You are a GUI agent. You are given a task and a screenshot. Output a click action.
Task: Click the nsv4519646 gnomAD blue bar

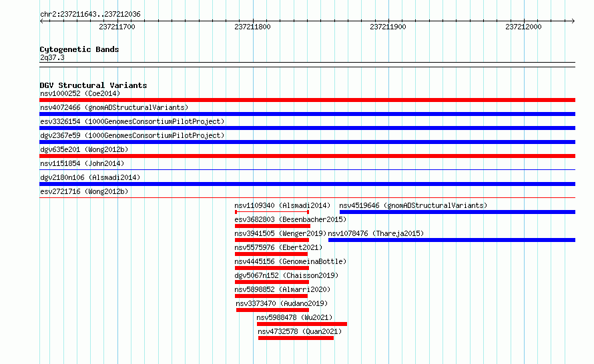(457, 212)
